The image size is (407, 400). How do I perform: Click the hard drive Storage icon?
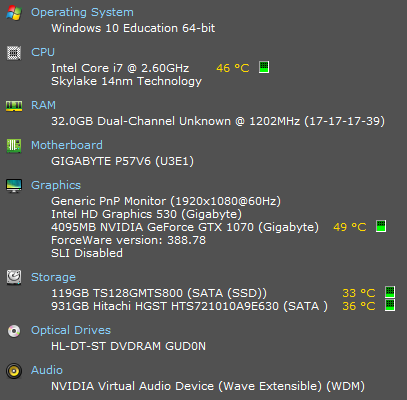[14, 277]
